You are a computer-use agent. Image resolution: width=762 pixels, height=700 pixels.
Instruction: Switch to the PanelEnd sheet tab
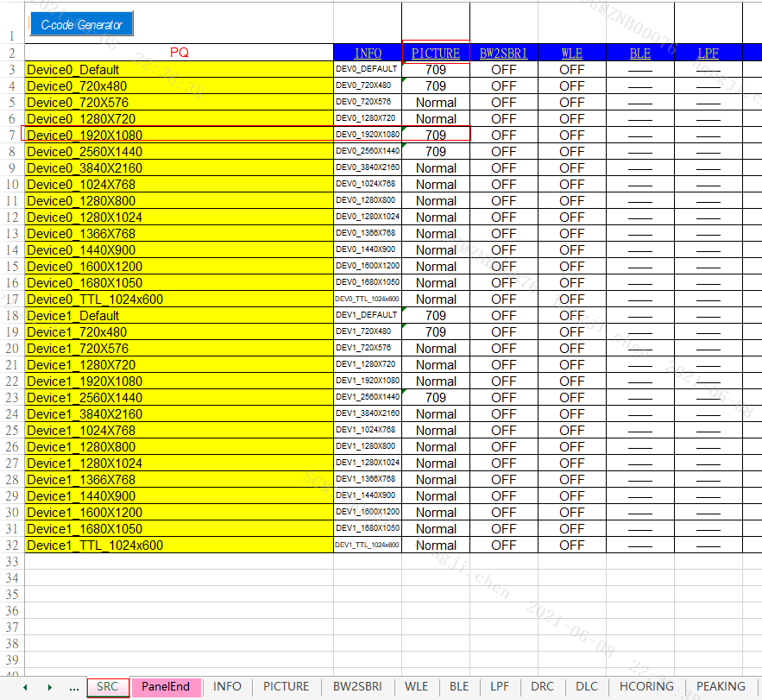click(x=166, y=686)
